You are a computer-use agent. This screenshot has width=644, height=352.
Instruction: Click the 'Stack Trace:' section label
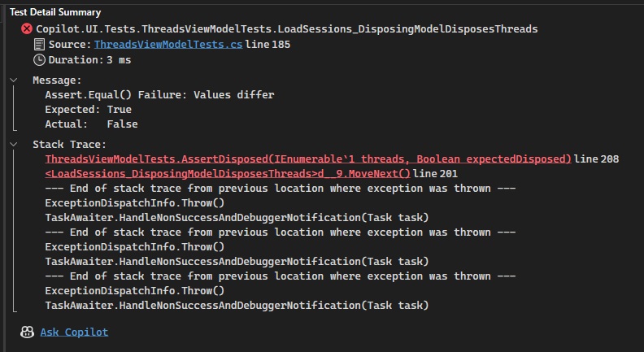pyautogui.click(x=69, y=144)
